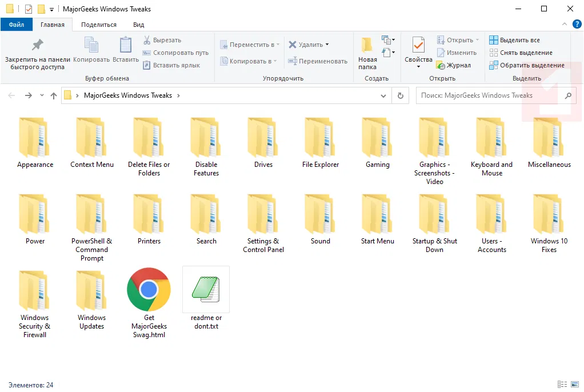Click Изменить in ribbon
Viewport: 584px width, 392px height.
click(457, 53)
